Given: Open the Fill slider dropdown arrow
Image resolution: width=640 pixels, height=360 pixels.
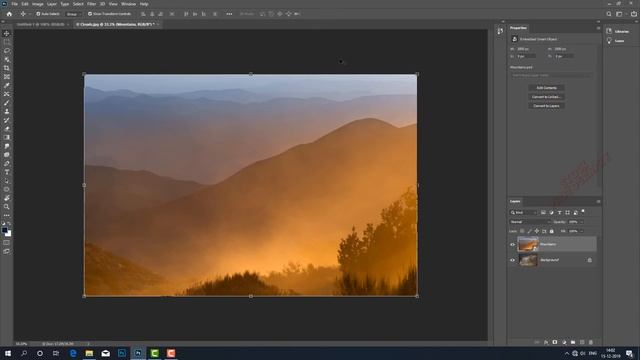Looking at the screenshot, I should pos(581,231).
